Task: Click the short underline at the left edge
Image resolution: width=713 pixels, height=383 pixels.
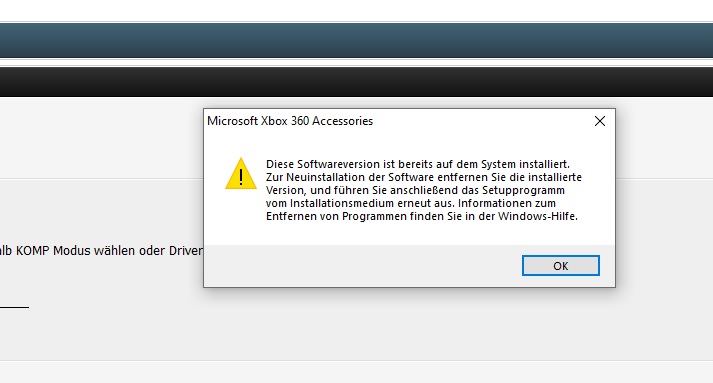Action: click(x=15, y=307)
